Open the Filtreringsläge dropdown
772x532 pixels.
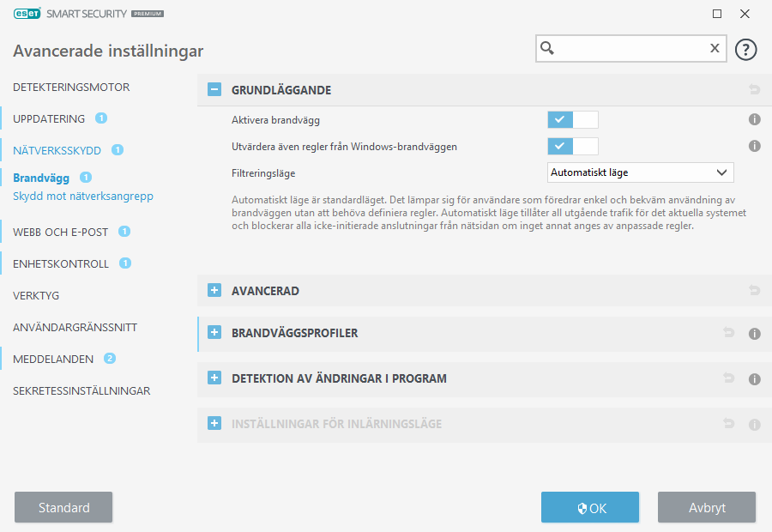641,172
